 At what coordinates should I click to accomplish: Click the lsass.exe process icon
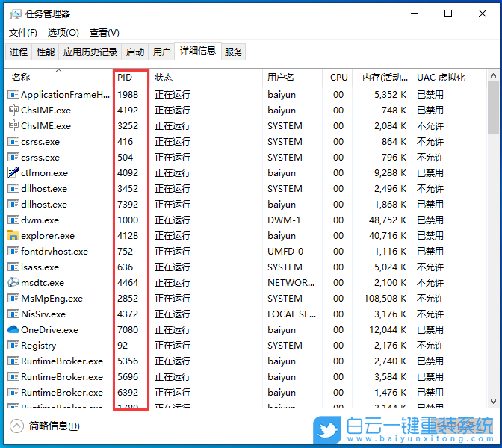13,267
